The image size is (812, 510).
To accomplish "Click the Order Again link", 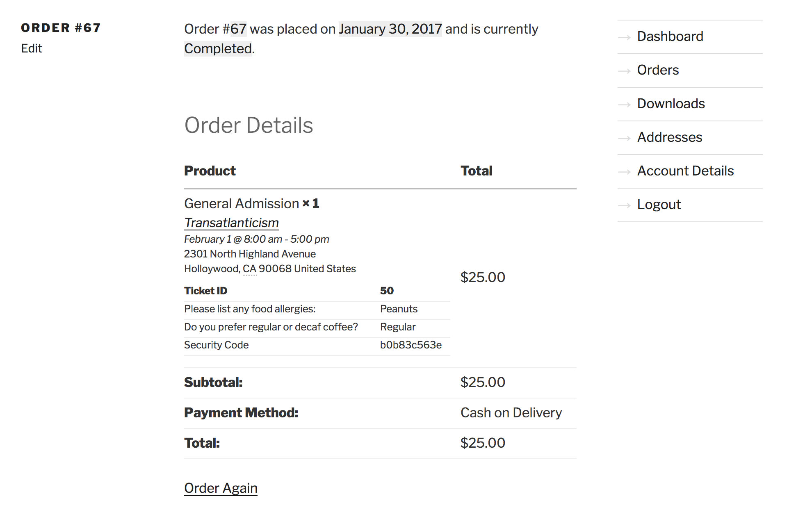I will point(221,488).
